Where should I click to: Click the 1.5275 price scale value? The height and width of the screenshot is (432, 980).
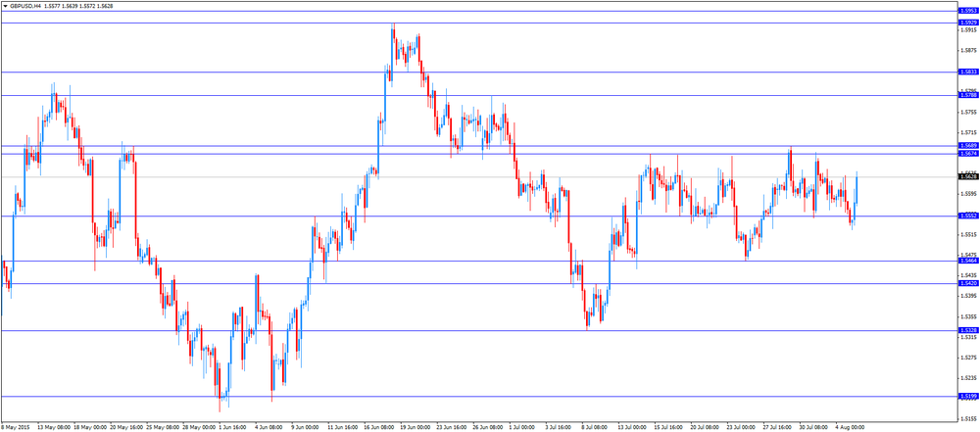tap(967, 358)
